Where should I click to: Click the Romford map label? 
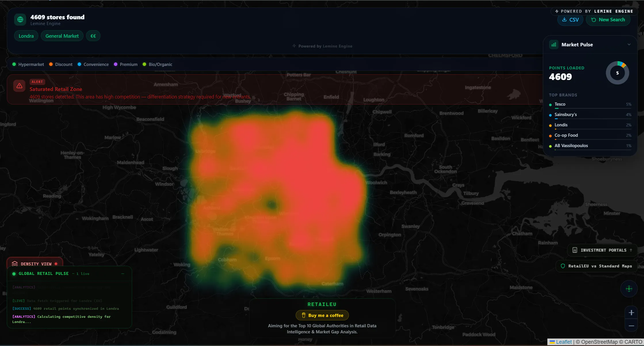(414, 136)
